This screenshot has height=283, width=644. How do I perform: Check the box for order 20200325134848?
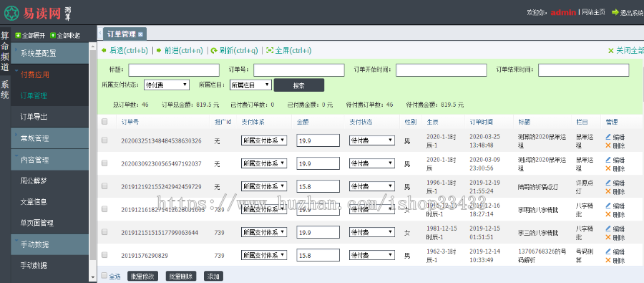click(x=104, y=140)
